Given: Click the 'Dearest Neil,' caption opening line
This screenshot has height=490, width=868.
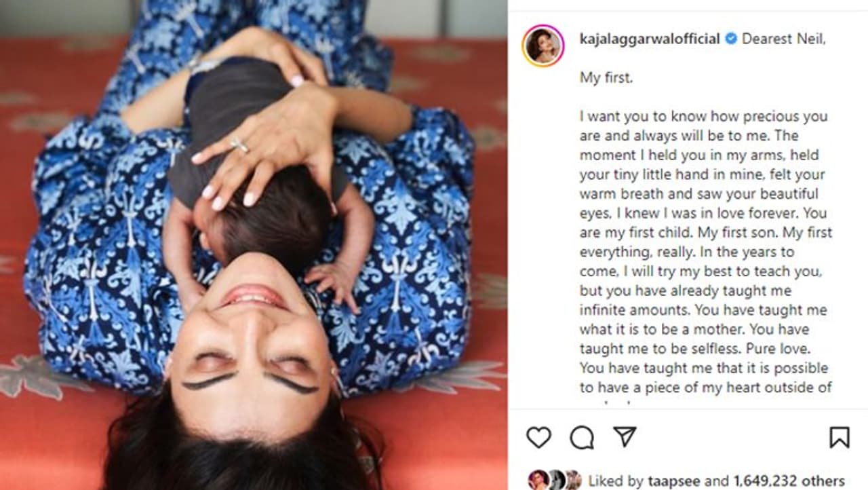Looking at the screenshot, I should [784, 39].
